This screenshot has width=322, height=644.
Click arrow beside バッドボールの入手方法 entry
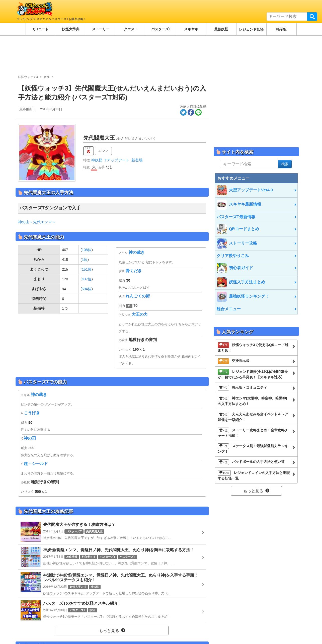click(294, 462)
